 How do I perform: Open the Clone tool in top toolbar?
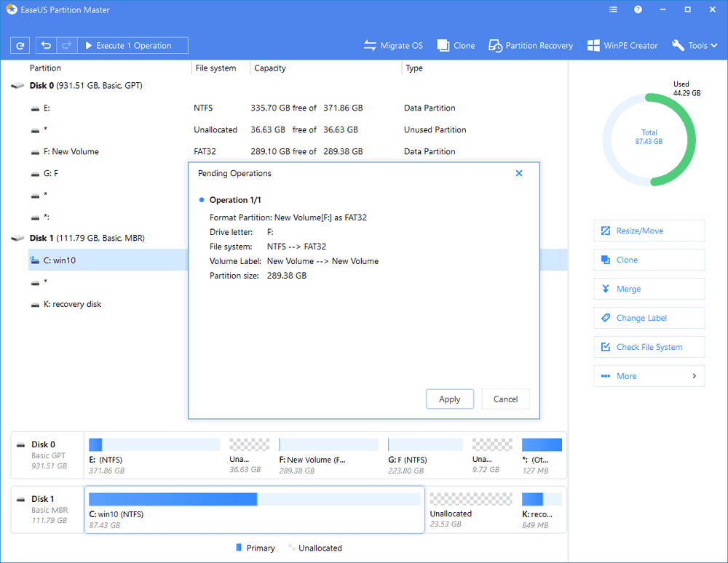(x=456, y=45)
